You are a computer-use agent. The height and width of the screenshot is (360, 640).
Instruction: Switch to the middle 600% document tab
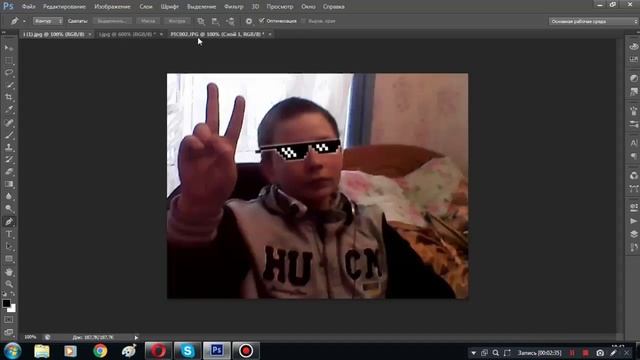(x=127, y=34)
